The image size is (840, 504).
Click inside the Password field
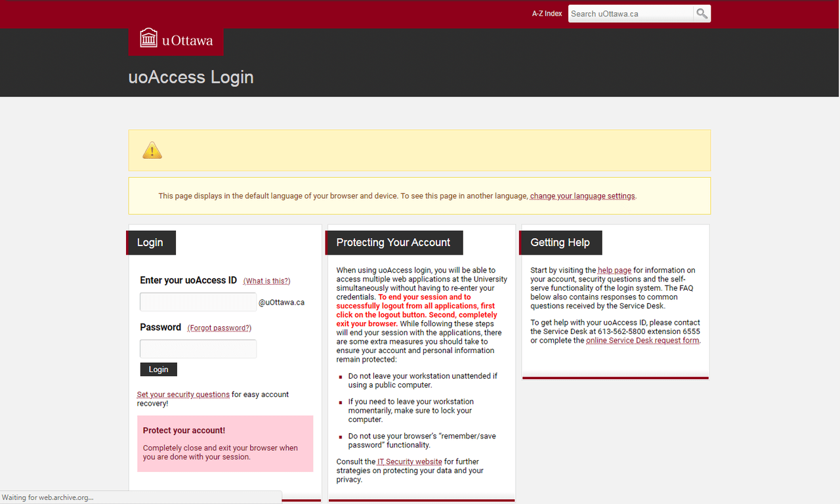pyautogui.click(x=198, y=348)
